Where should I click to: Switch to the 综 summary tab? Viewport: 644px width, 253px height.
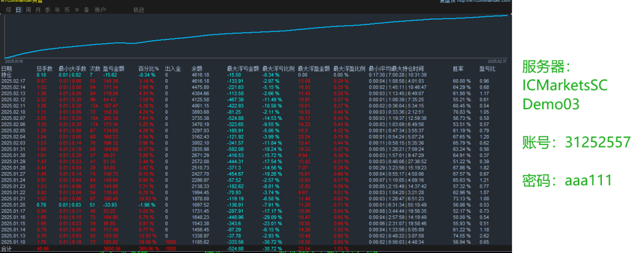click(x=9, y=10)
